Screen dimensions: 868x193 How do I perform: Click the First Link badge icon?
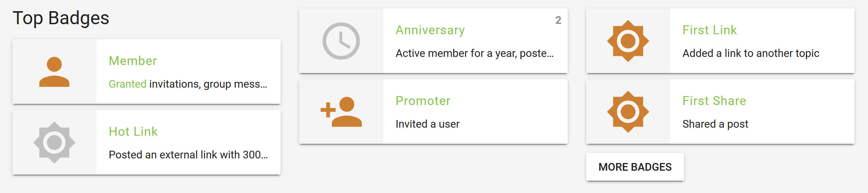click(628, 41)
